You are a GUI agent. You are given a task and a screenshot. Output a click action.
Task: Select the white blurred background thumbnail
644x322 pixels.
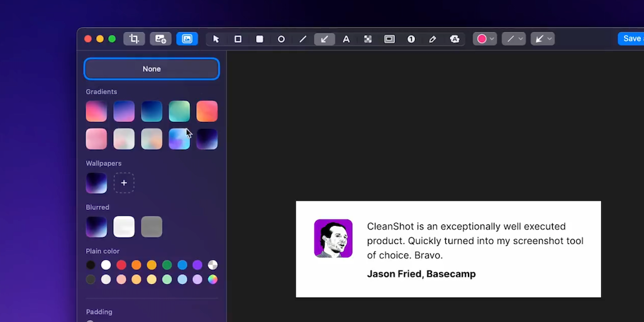(124, 227)
